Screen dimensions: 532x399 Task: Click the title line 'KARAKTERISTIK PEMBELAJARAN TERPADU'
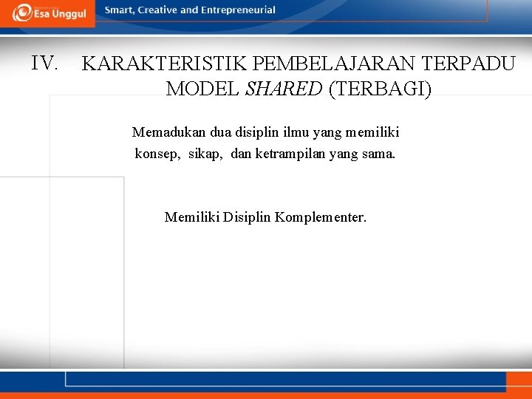click(x=299, y=64)
